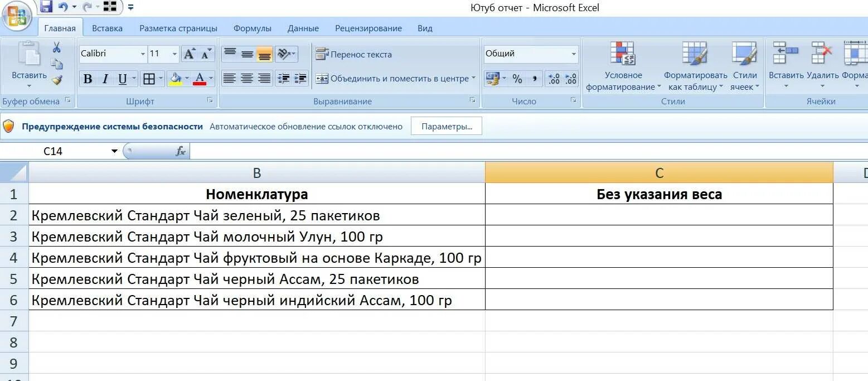Image resolution: width=868 pixels, height=381 pixels.
Task: Switch to the Вид tab
Action: tap(425, 28)
